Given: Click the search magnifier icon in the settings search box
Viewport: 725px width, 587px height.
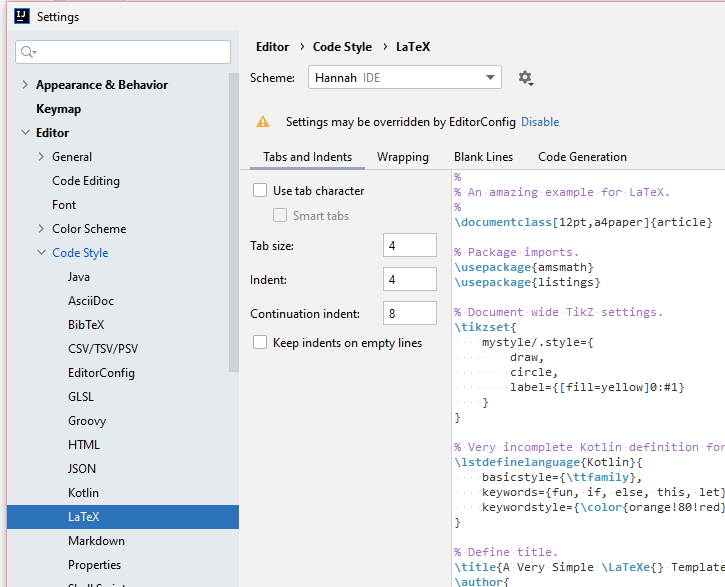Looking at the screenshot, I should (28, 52).
